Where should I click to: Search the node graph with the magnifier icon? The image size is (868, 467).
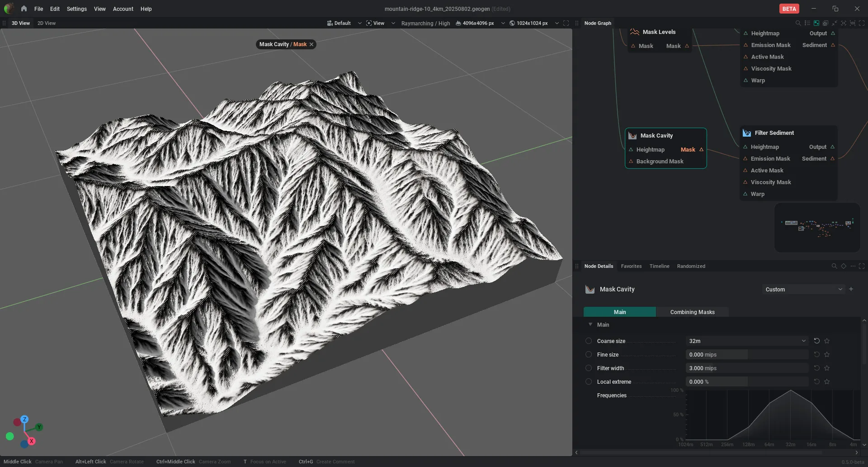(798, 23)
